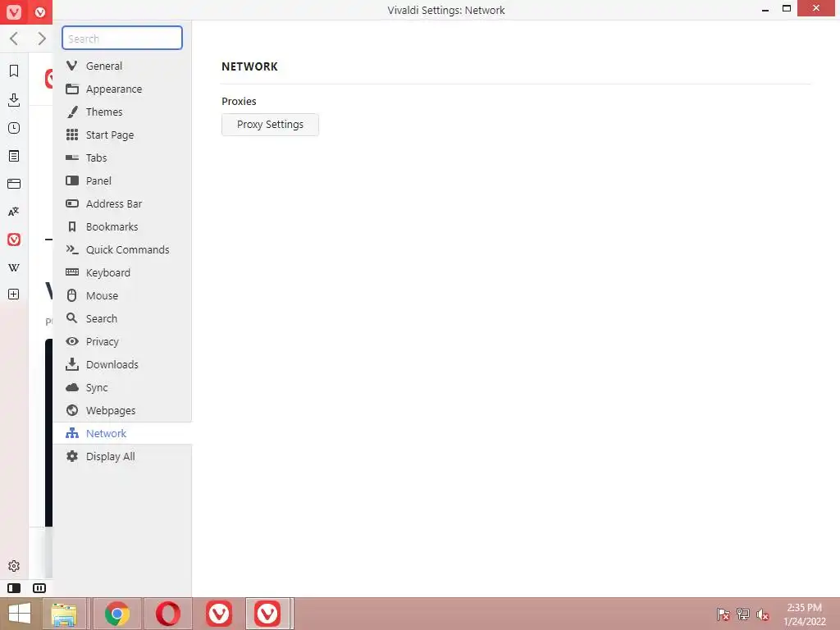This screenshot has height=630, width=840.
Task: Open Bookmarks settings section
Action: coord(122,226)
